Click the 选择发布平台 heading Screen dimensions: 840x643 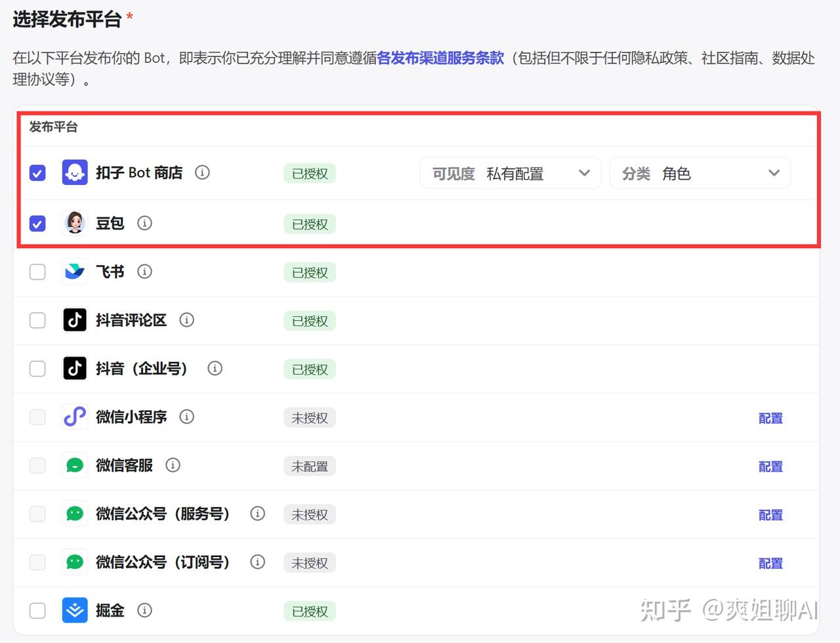coord(68,19)
